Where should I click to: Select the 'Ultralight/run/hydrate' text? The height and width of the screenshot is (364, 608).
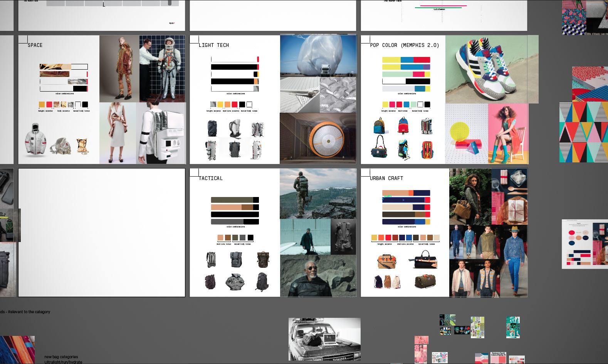[63, 362]
